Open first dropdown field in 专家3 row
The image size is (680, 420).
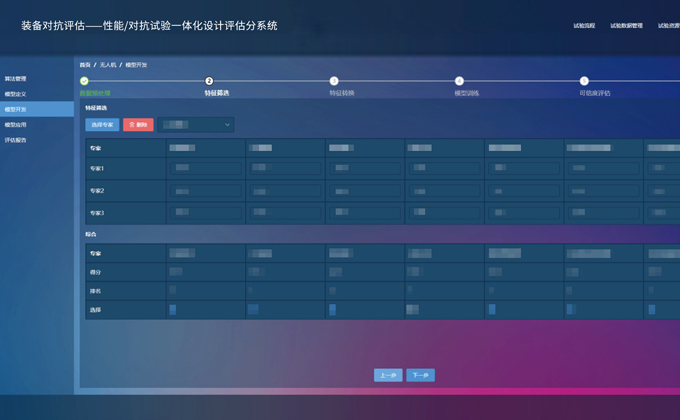(x=206, y=213)
